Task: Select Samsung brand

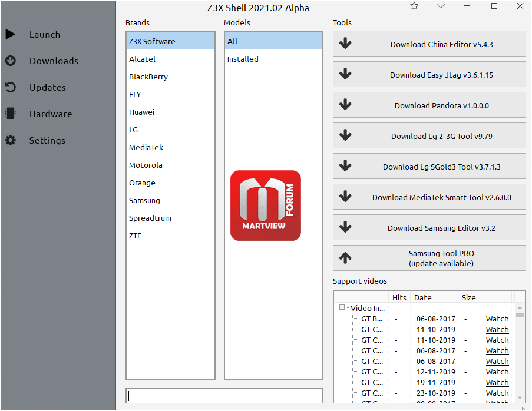Action: click(x=170, y=200)
